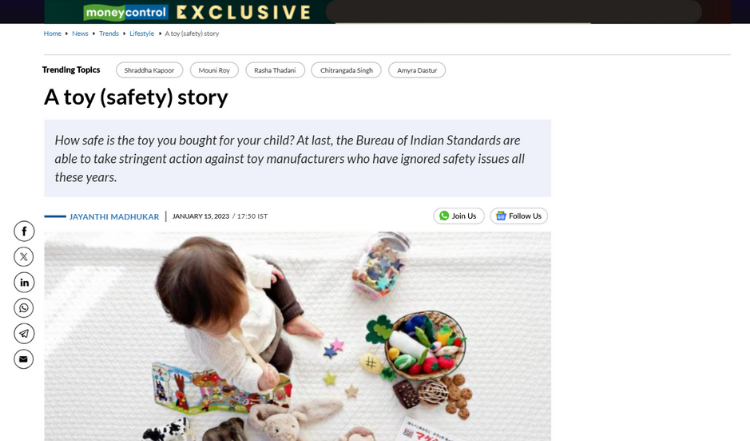Share article on Facebook icon
Screen dimensions: 750x441
coord(23,231)
